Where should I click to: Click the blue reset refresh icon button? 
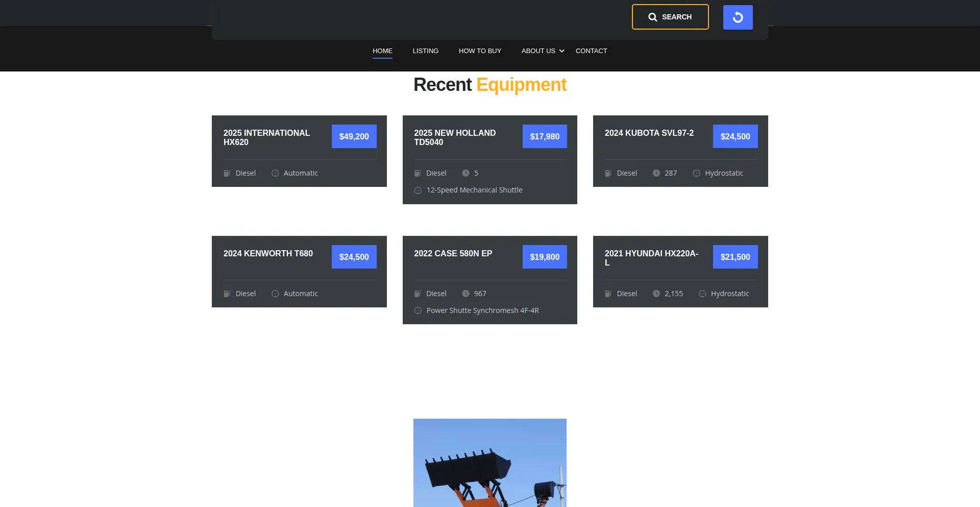[738, 17]
